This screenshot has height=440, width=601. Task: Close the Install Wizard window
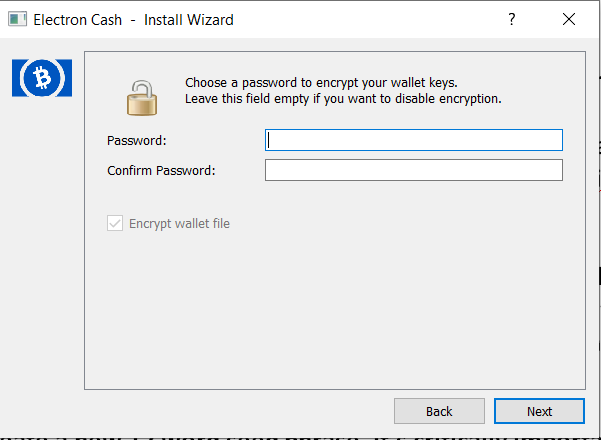click(569, 19)
